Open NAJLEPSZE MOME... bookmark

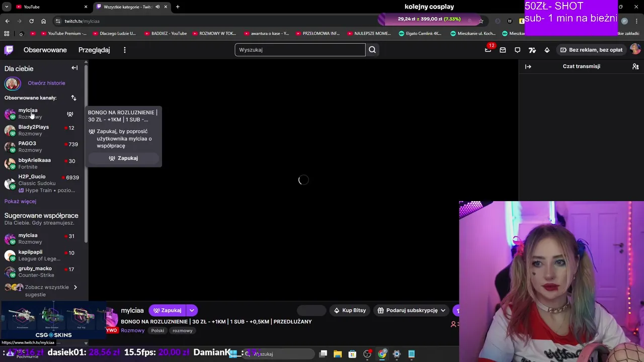click(368, 34)
